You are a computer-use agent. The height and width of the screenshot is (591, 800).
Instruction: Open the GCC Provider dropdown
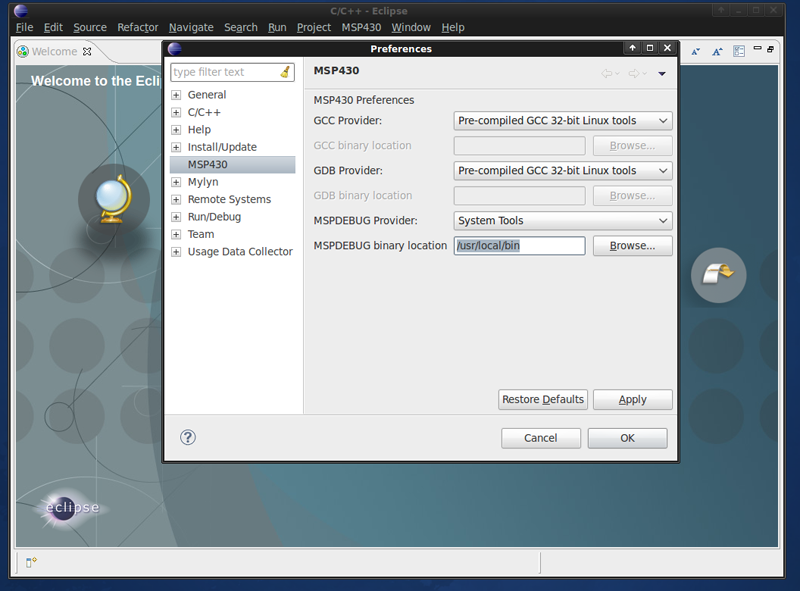tap(563, 121)
